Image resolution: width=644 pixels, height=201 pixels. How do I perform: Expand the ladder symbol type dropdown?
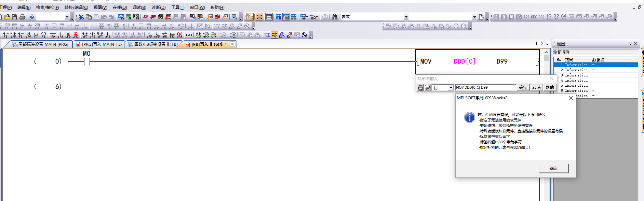pos(451,88)
